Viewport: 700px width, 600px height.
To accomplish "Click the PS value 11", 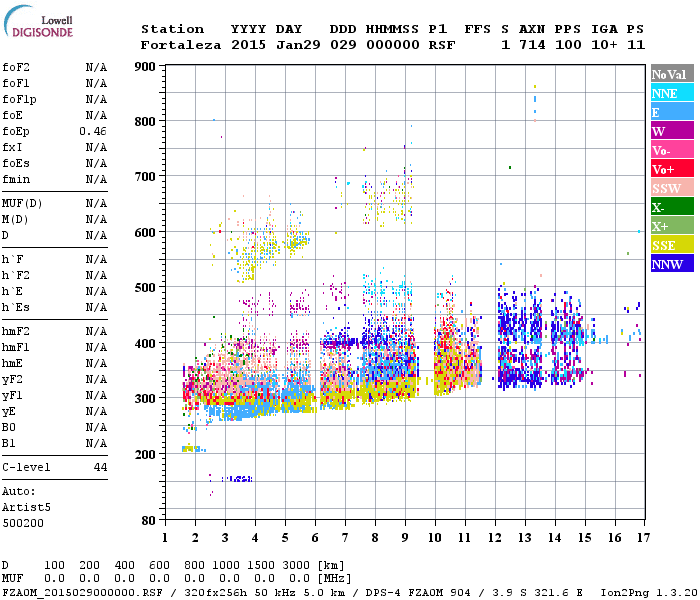I will (636, 45).
